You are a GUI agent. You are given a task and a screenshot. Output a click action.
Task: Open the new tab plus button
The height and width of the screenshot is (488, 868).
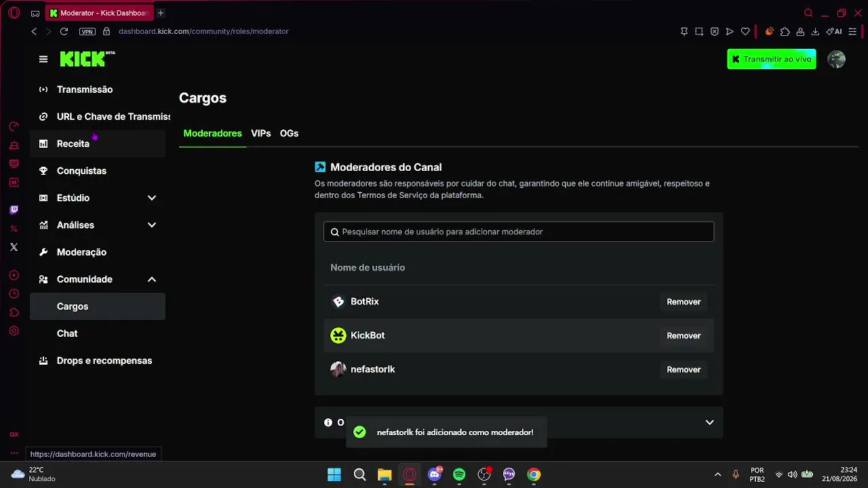pyautogui.click(x=161, y=13)
